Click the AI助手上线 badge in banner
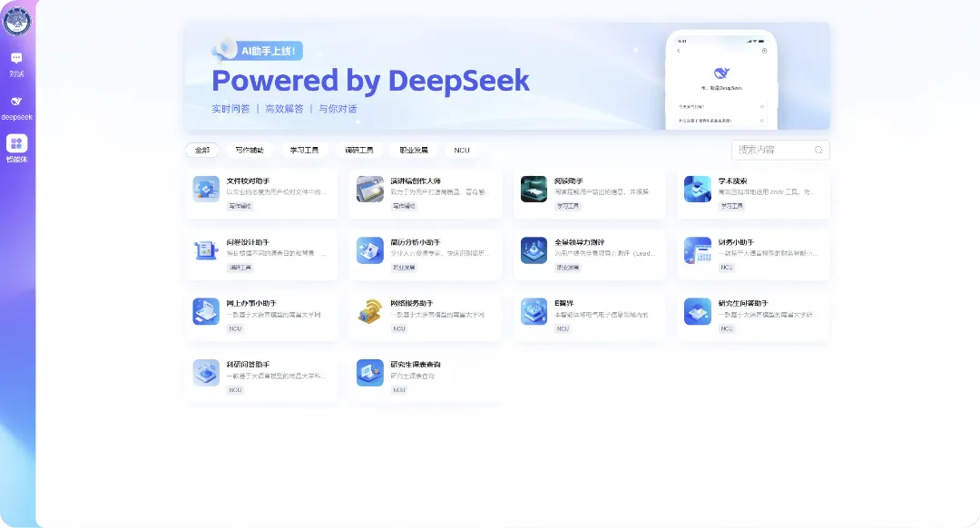 [x=268, y=51]
